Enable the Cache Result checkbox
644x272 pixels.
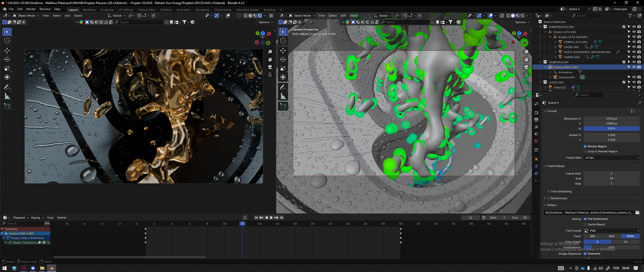click(585, 225)
